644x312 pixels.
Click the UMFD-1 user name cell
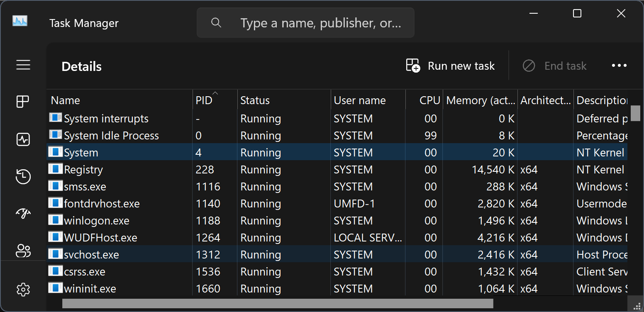tap(354, 204)
